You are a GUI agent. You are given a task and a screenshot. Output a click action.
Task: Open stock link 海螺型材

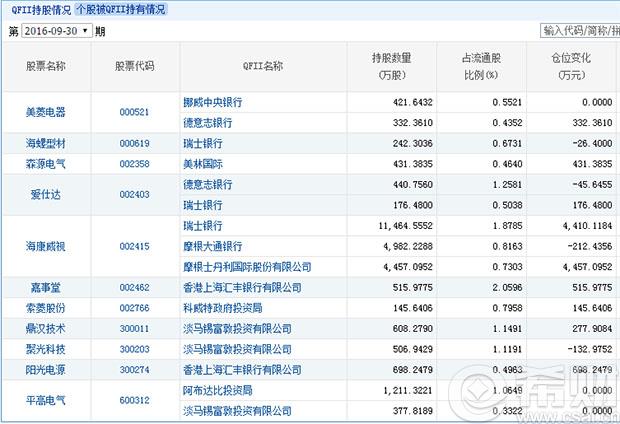coord(45,144)
